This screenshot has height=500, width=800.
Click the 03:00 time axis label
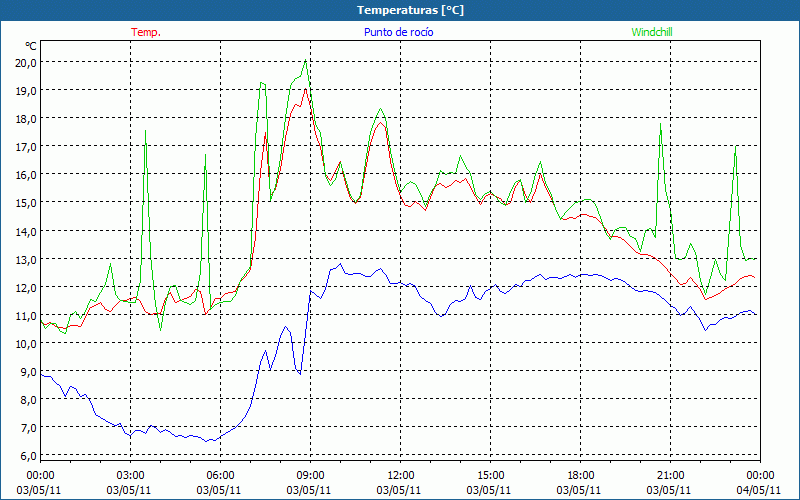(x=131, y=476)
